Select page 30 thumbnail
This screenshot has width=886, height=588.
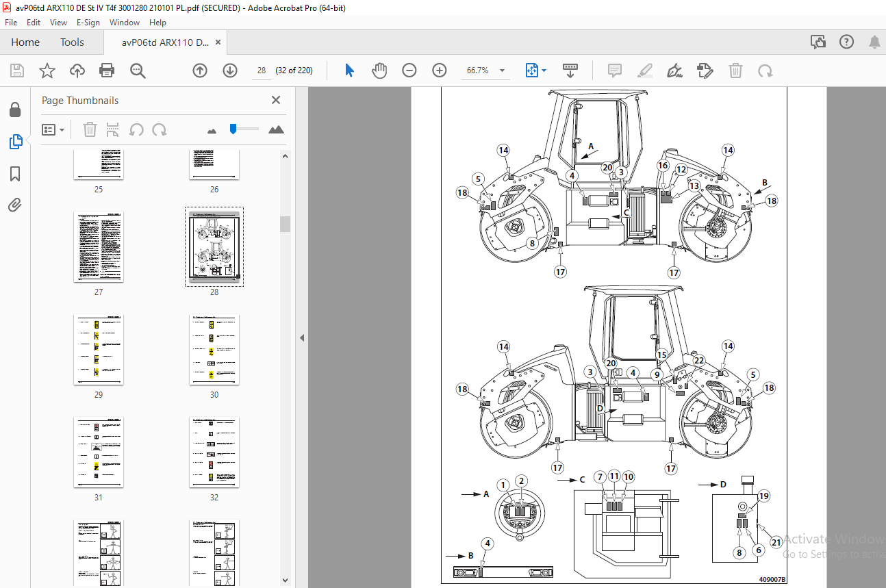214,350
